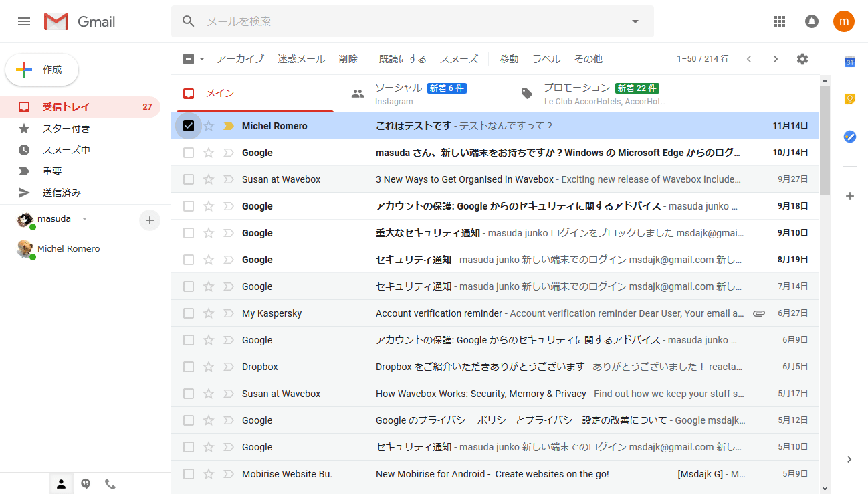
Task: Click the 作成 compose button
Action: tap(41, 70)
